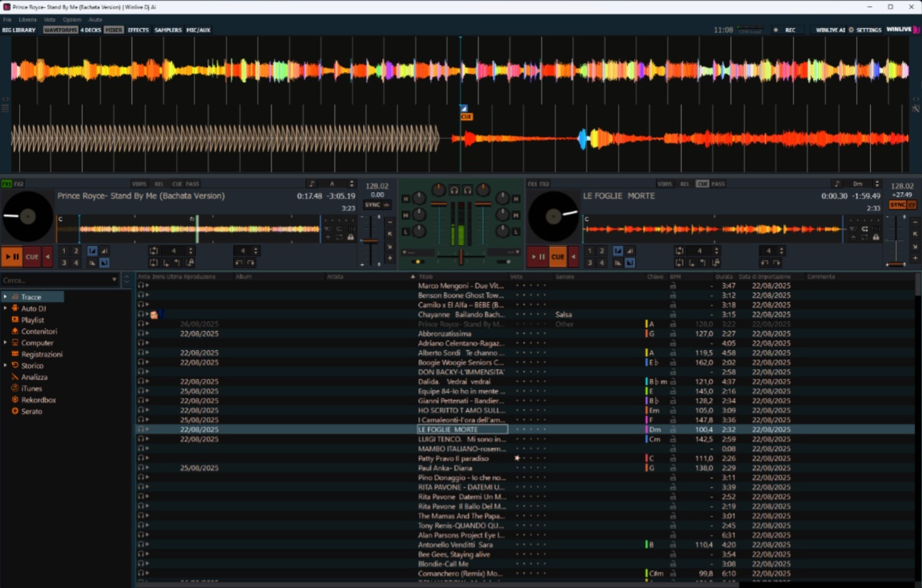
Task: Play/pause the right deck LE FOGLIE MORTE
Action: pyautogui.click(x=537, y=256)
